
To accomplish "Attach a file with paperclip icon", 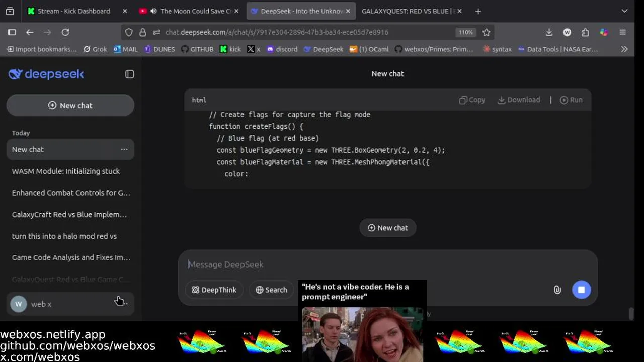I will pyautogui.click(x=557, y=290).
